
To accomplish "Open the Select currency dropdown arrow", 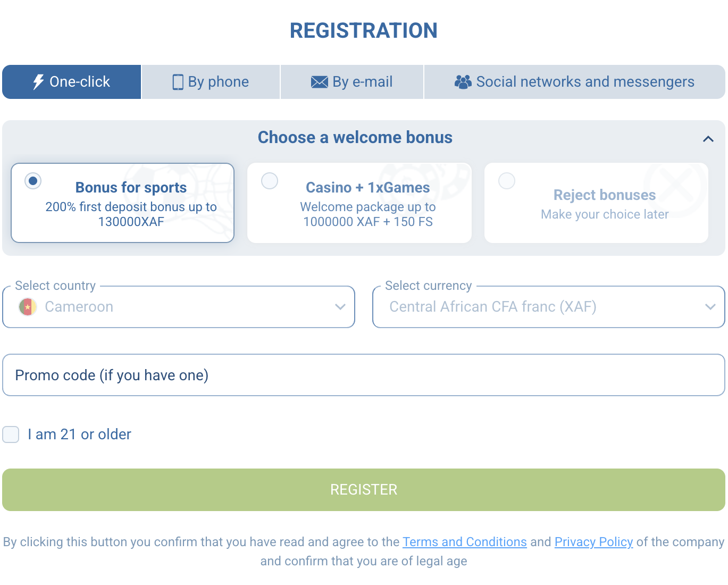I will 710,307.
